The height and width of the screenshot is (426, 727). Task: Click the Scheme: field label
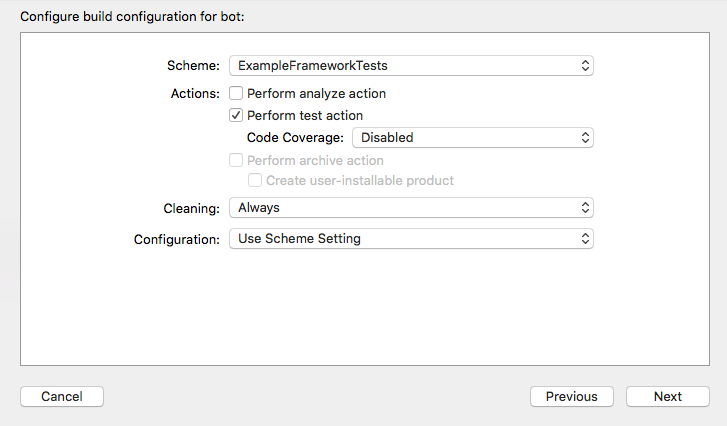click(193, 66)
